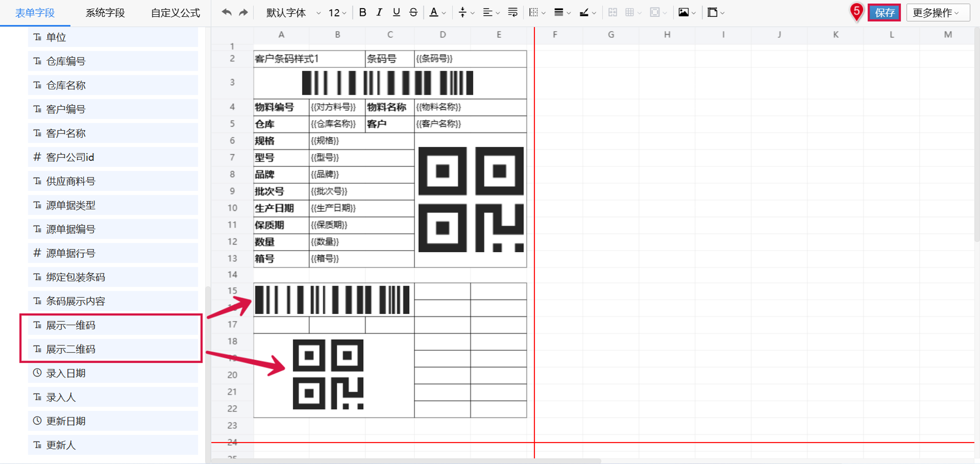The width and height of the screenshot is (980, 464).
Task: Select the barcode image in row 3
Action: coord(388,83)
